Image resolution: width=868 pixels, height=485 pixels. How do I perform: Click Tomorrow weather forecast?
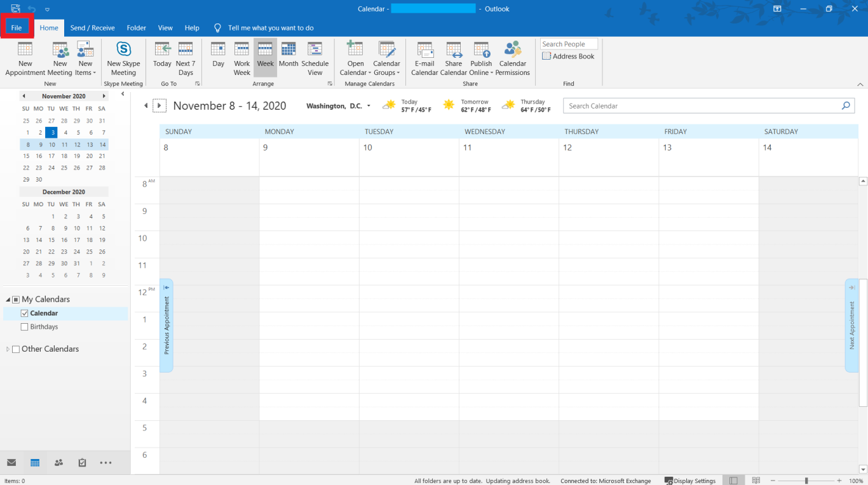coord(466,105)
